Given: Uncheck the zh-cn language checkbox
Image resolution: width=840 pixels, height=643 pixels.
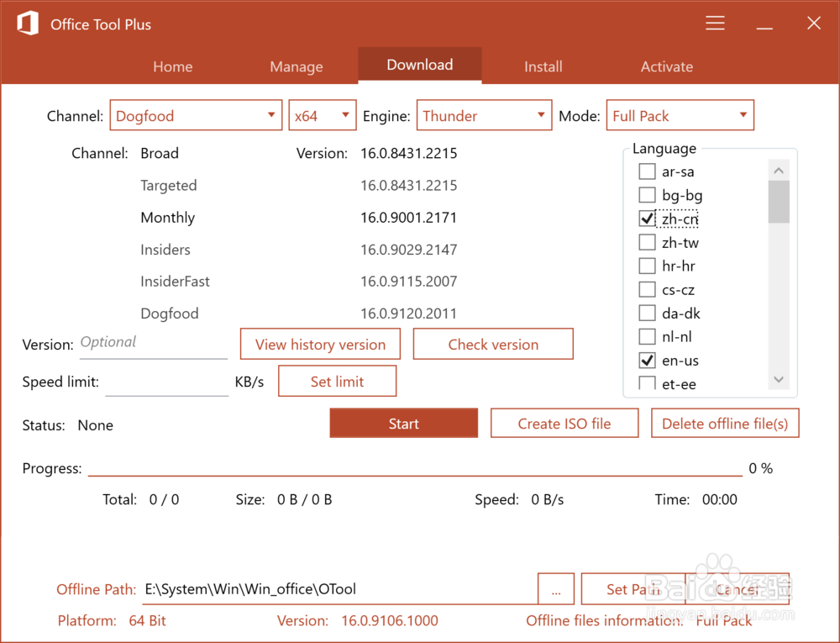Looking at the screenshot, I should (x=647, y=219).
